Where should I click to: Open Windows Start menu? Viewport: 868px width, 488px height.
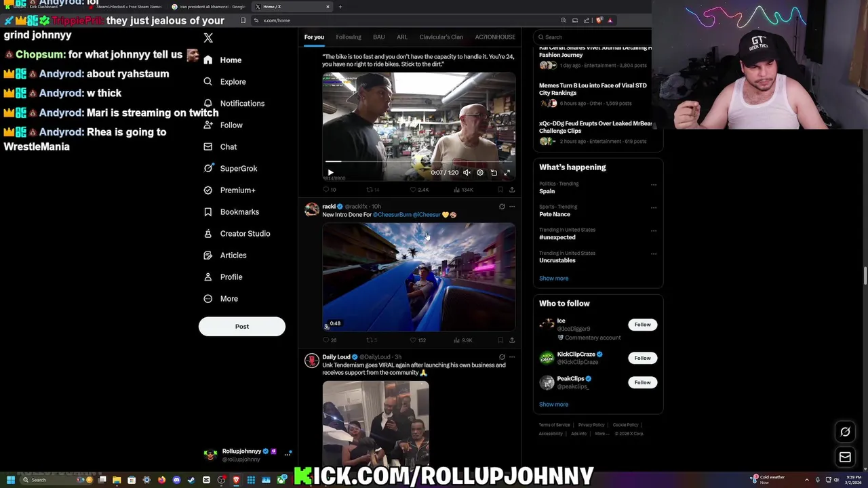pyautogui.click(x=10, y=480)
